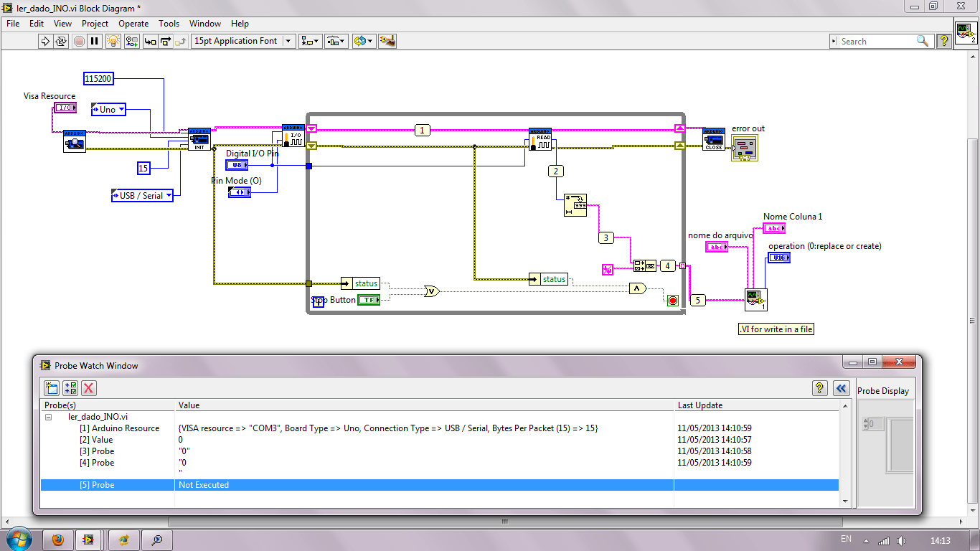980x551 pixels.
Task: Click the Clean Up Diagram icon
Action: click(388, 41)
